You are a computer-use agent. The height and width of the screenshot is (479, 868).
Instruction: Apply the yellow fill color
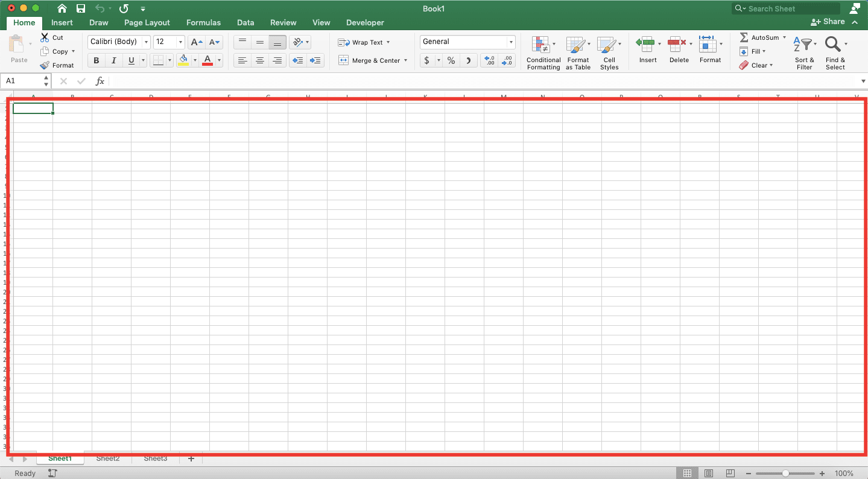(x=184, y=60)
